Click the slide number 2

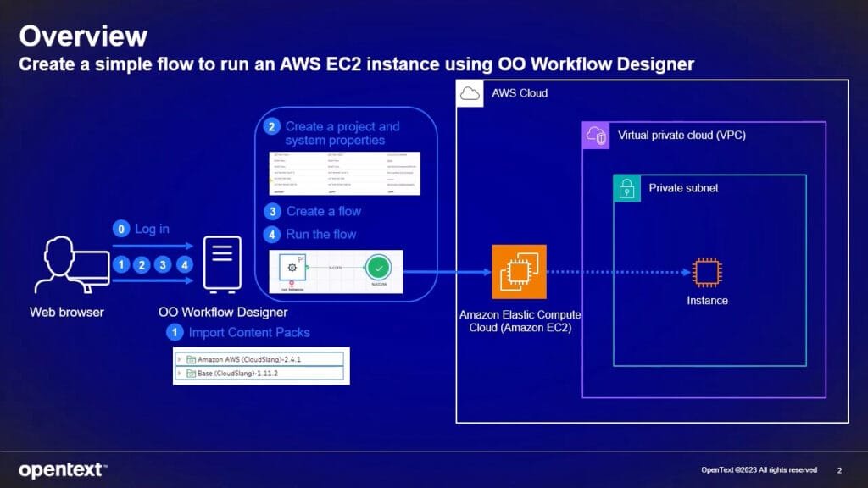click(839, 470)
